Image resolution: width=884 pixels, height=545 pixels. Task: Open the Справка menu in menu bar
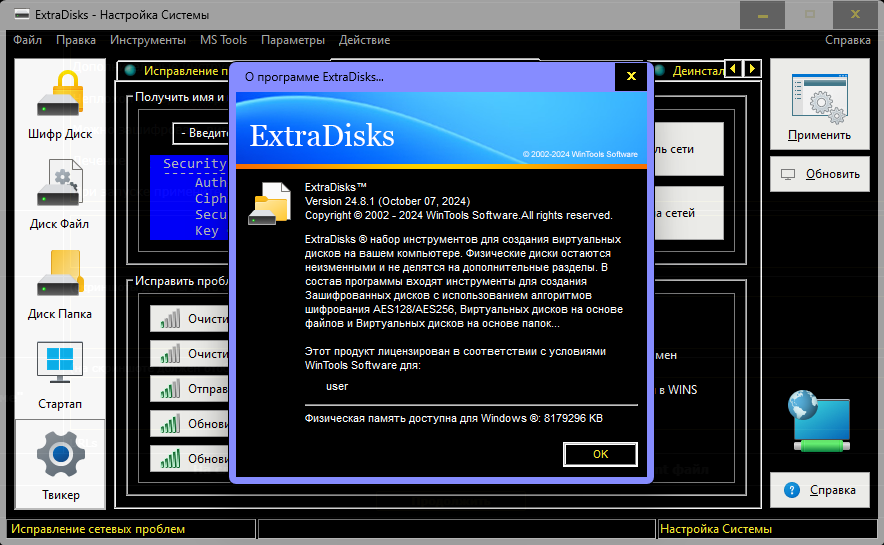(847, 40)
